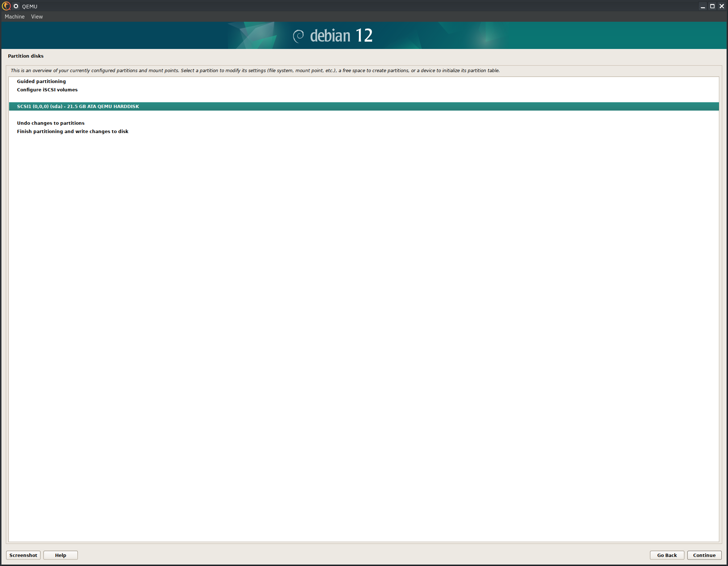The width and height of the screenshot is (728, 566).
Task: Close the QEMU window
Action: coord(721,6)
